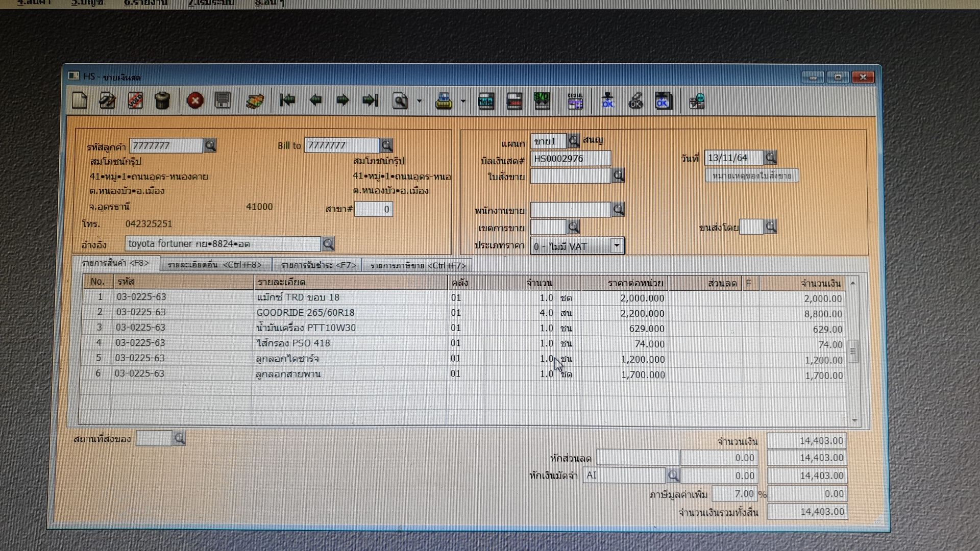The height and width of the screenshot is (551, 980).
Task: Click the printer icon in toolbar
Action: tap(444, 102)
